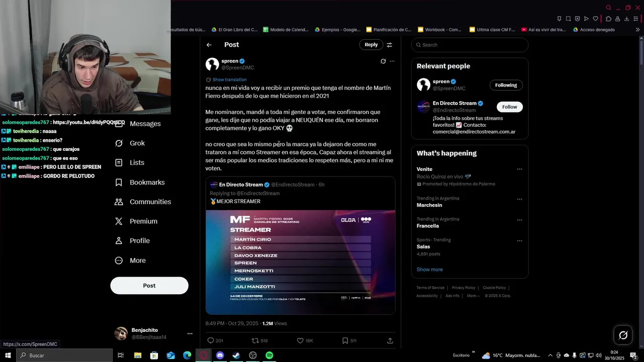Open Cookie Policy link

(x=494, y=288)
